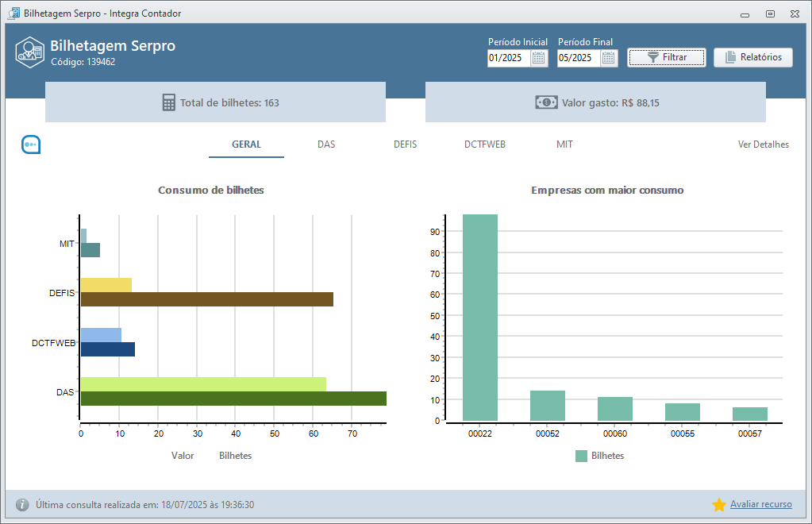
Task: Focus the Período Inicial date field
Action: (x=508, y=58)
